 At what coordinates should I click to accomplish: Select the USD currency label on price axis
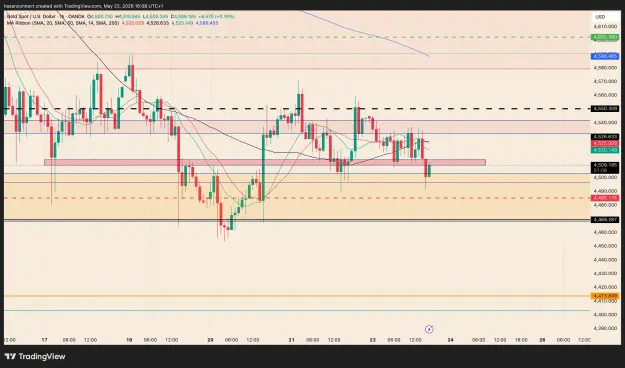click(x=600, y=17)
